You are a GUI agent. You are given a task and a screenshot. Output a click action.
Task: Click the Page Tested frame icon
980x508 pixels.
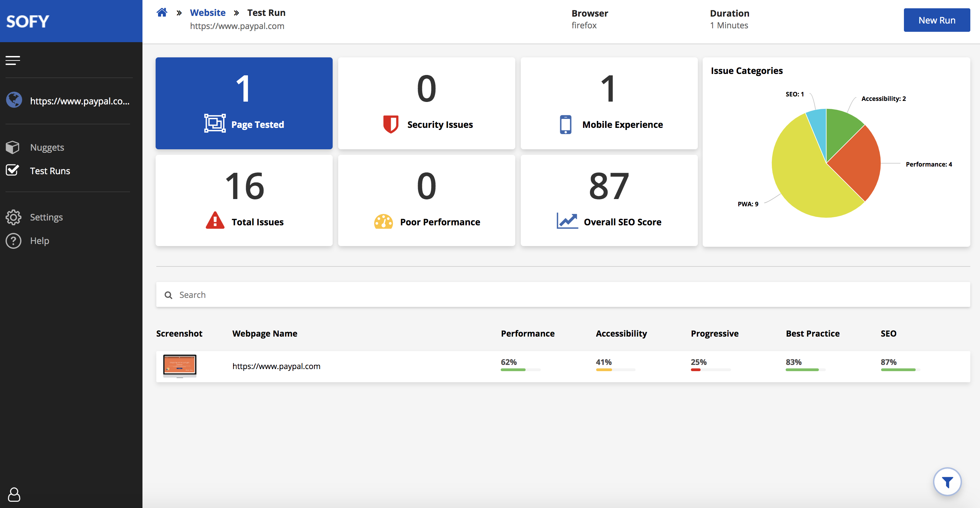pos(215,124)
